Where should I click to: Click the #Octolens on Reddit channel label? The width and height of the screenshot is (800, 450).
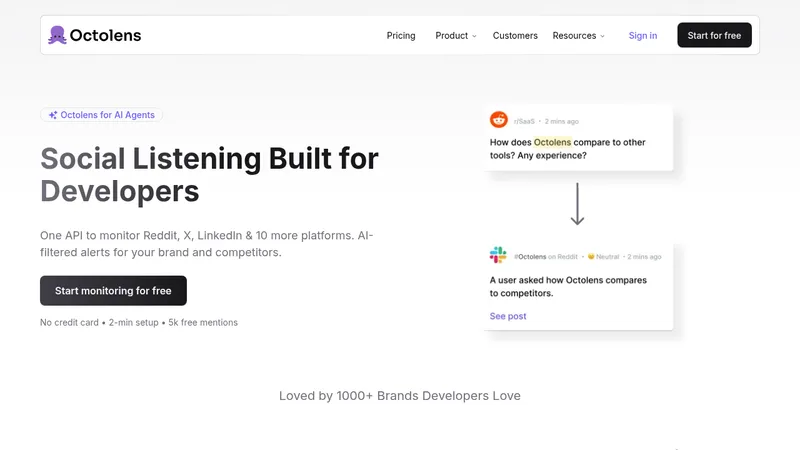tap(545, 257)
